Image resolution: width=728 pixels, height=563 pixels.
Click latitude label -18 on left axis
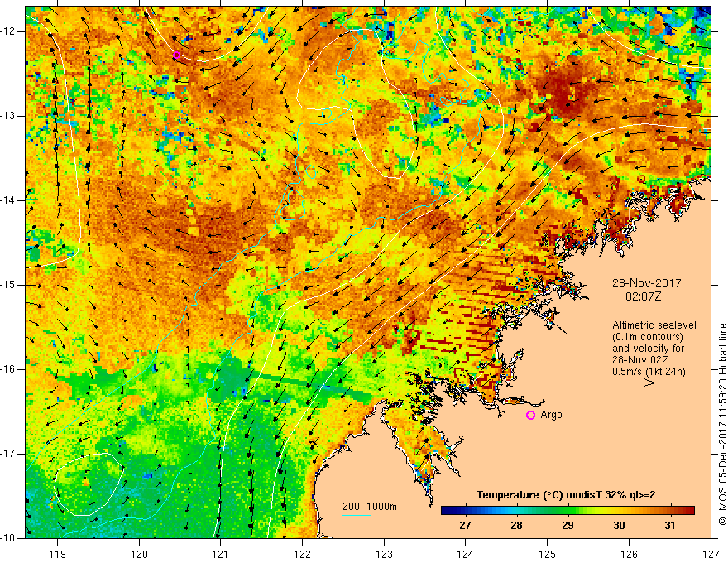[x=8, y=538]
